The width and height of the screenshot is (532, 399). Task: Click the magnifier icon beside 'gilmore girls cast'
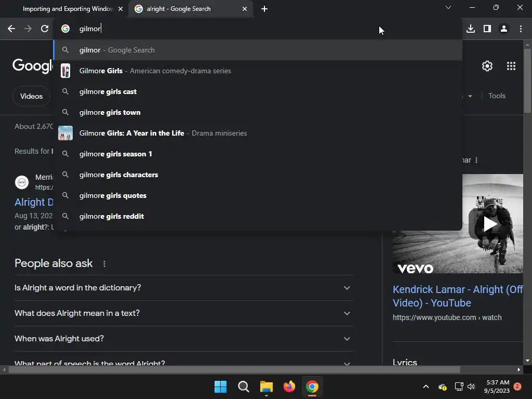point(65,91)
